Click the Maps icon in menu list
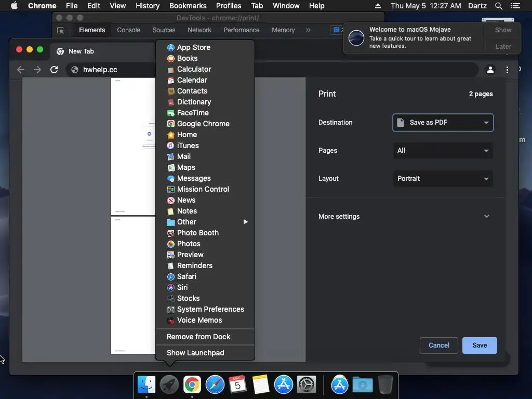Screen dimensions: 532x399 [x=170, y=168]
